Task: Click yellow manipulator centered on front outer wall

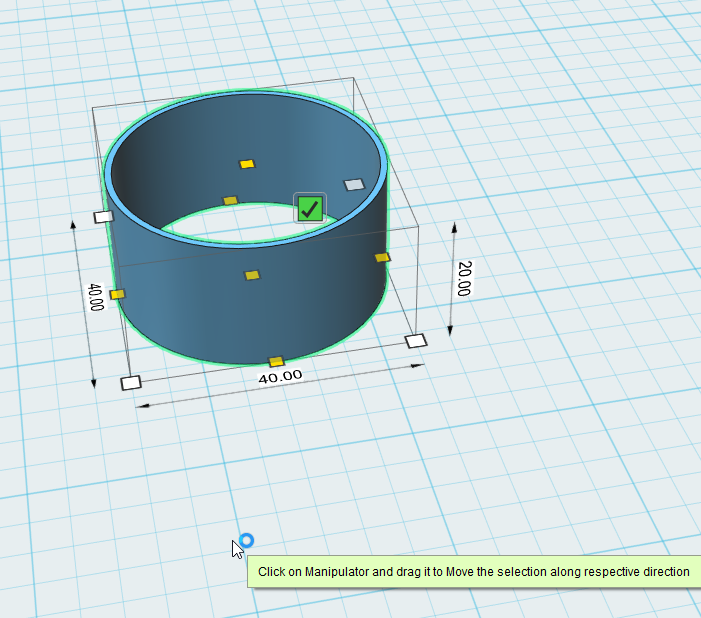Action: [x=252, y=275]
